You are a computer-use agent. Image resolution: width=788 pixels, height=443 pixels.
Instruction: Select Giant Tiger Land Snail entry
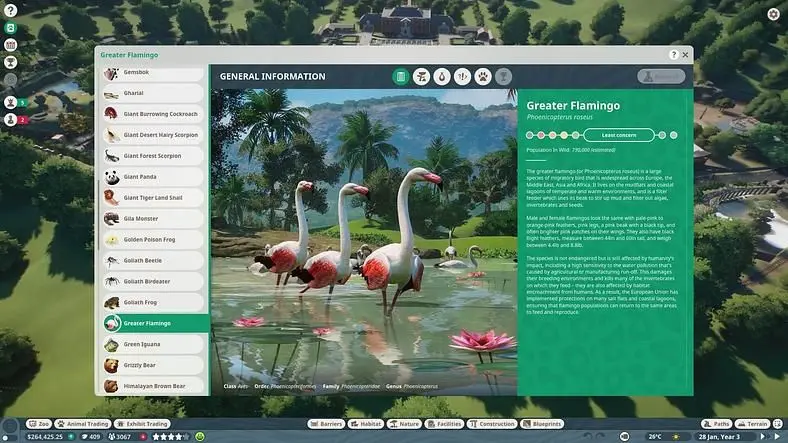coord(153,198)
